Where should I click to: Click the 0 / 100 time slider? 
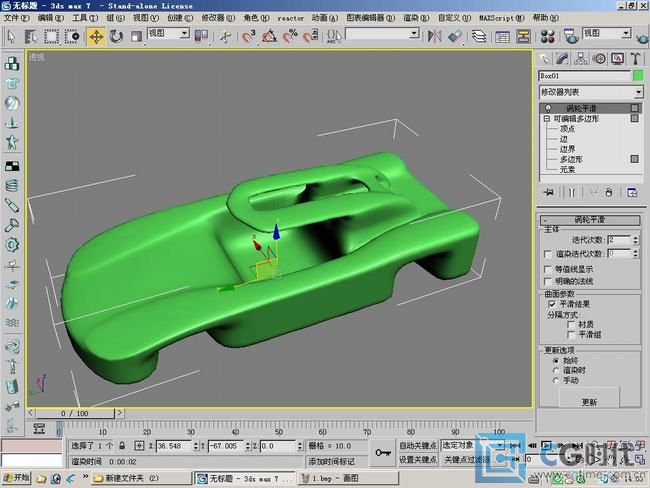75,413
